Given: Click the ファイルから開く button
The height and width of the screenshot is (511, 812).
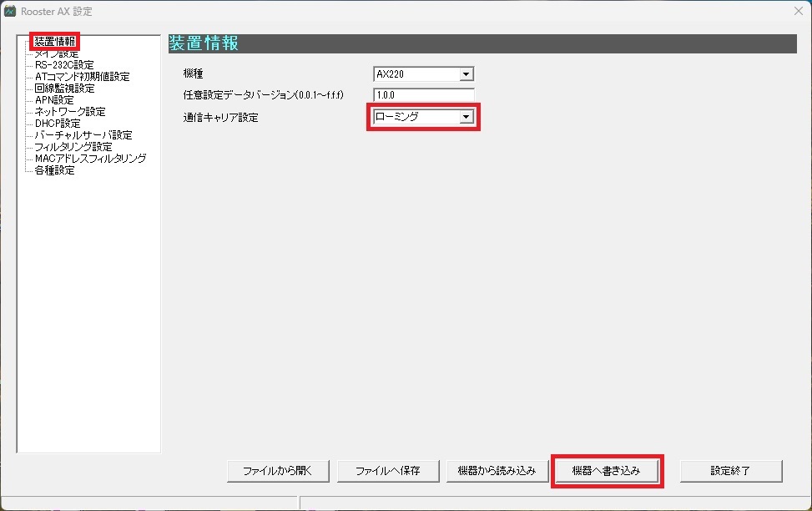Looking at the screenshot, I should [278, 471].
